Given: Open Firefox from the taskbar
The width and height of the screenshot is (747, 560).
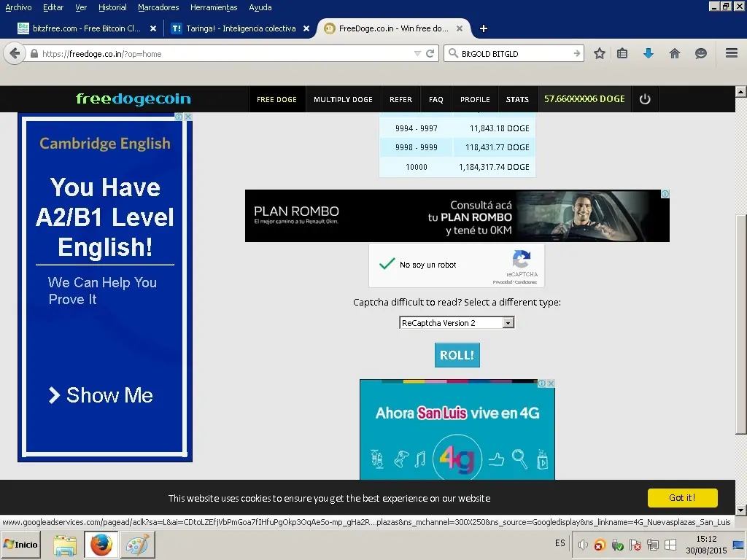Looking at the screenshot, I should pyautogui.click(x=101, y=545).
